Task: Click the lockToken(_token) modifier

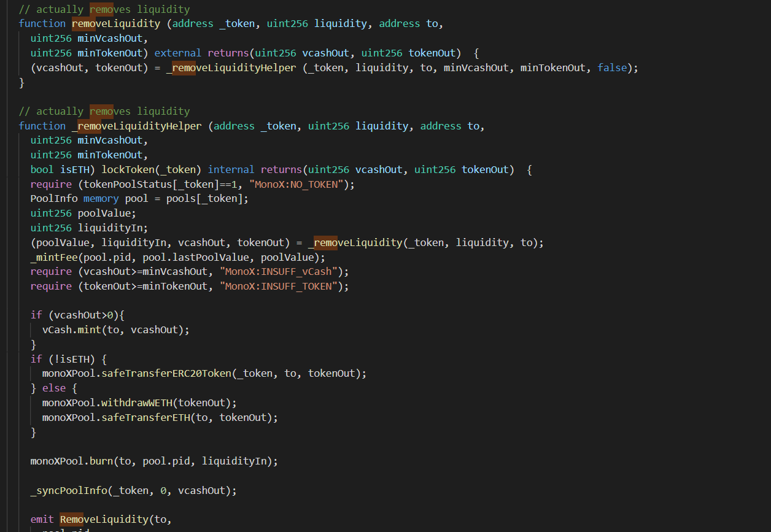Action: pyautogui.click(x=152, y=170)
